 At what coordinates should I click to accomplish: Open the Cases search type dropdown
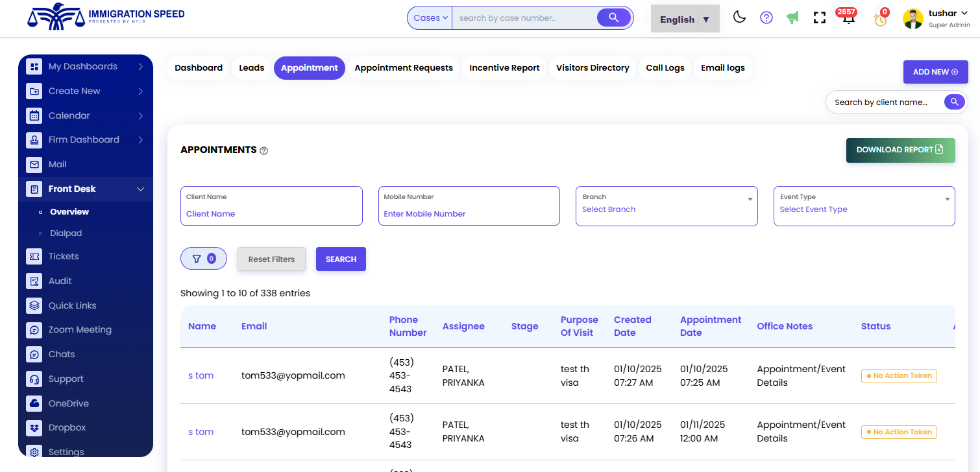tap(430, 18)
